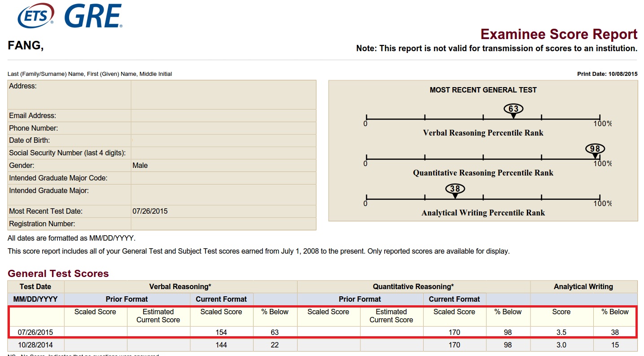644x356 pixels.
Task: Click Prior Format under Quantitative Reasoning
Action: click(x=360, y=299)
